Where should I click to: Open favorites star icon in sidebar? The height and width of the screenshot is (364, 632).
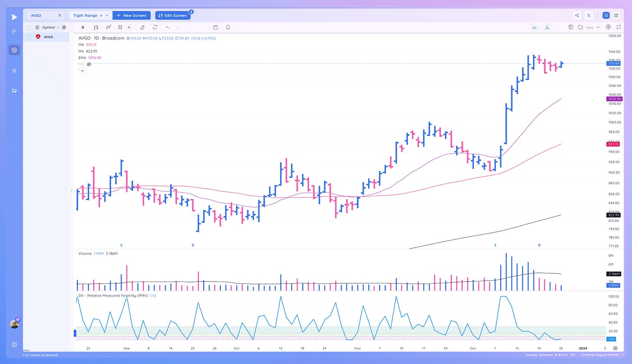(x=14, y=70)
